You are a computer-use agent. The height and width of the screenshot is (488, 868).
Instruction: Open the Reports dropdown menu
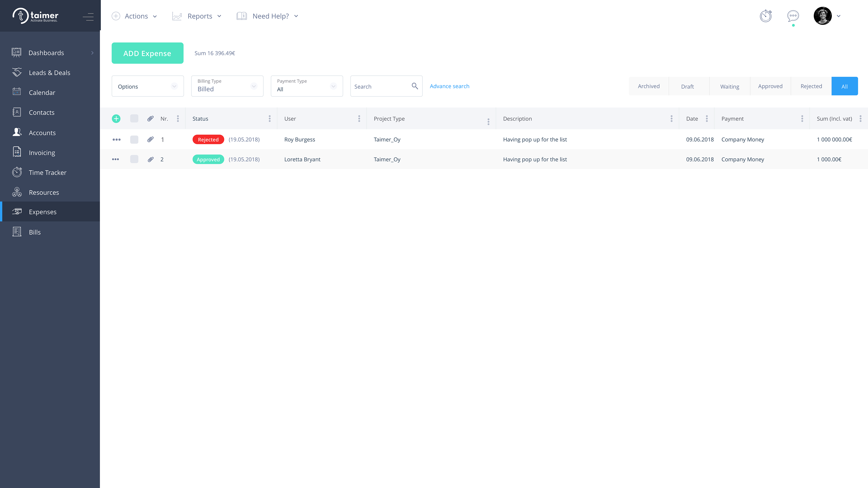pyautogui.click(x=197, y=16)
